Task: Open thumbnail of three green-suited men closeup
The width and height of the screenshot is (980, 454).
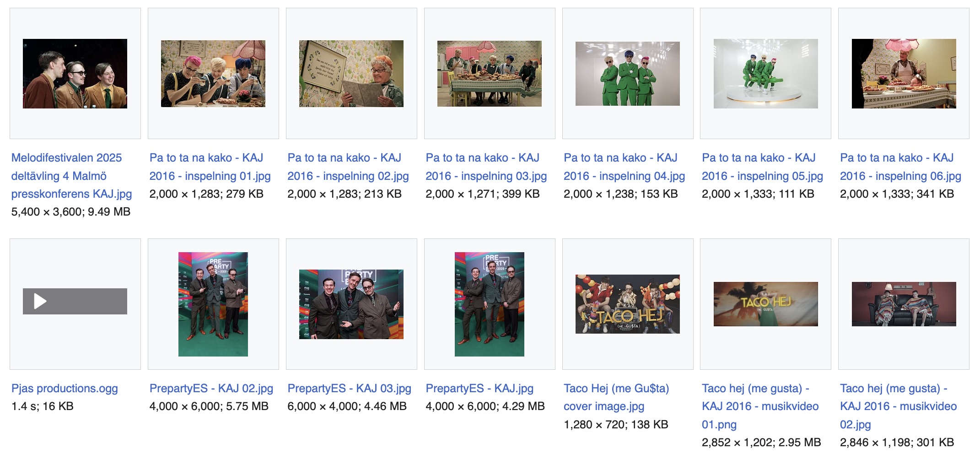Action: coord(628,74)
